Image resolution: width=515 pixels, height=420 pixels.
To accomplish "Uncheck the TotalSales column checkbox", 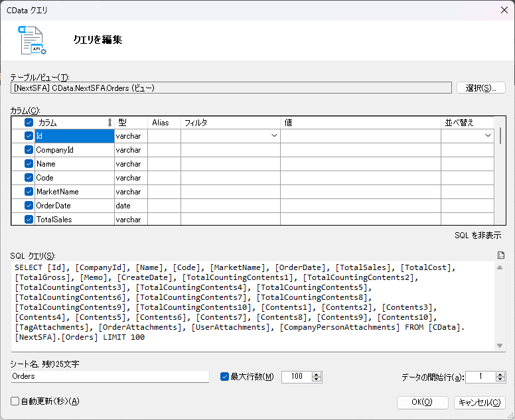I will 29,220.
